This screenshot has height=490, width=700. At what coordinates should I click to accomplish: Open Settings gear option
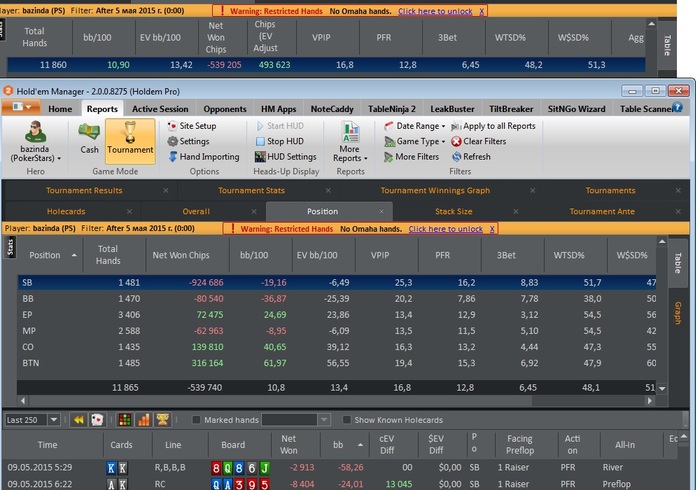pyautogui.click(x=188, y=141)
